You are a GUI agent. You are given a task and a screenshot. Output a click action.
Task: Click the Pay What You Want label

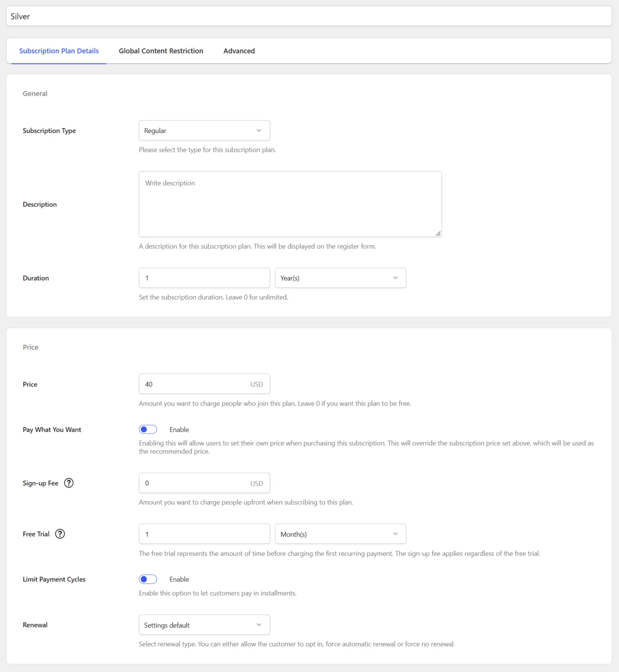click(52, 430)
